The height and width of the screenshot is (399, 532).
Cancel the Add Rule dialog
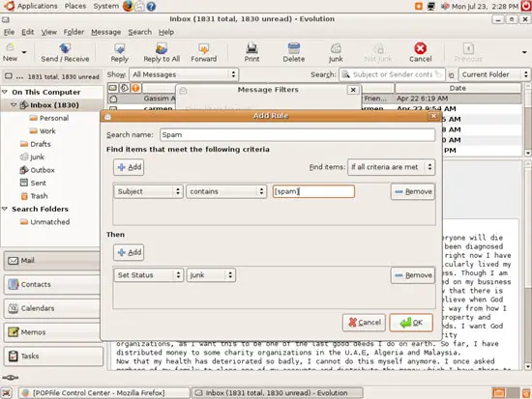click(364, 322)
